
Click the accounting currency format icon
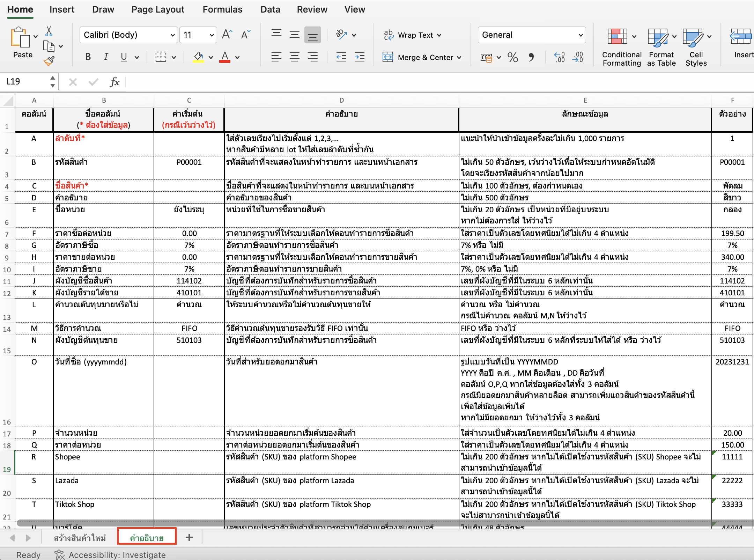coord(486,58)
